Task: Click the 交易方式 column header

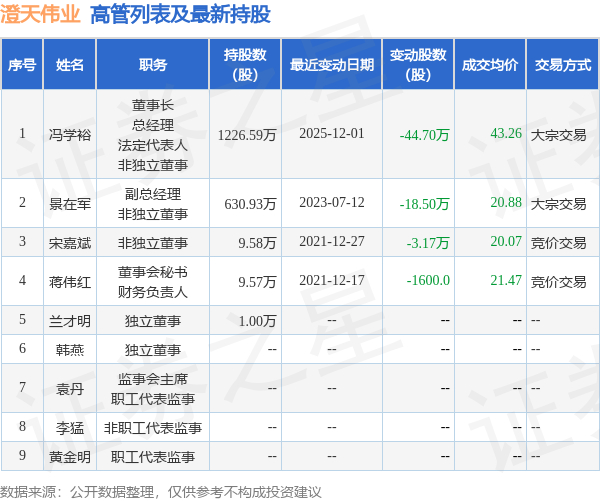Action: [563, 65]
